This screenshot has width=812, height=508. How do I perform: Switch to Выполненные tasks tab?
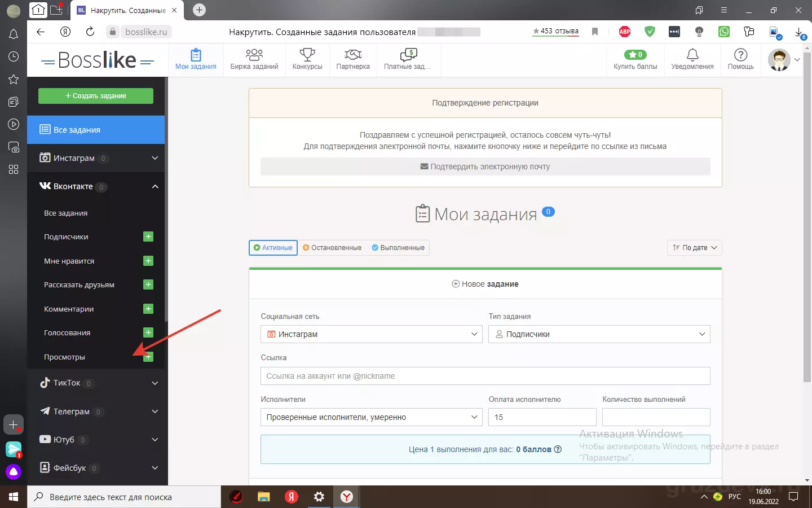[x=398, y=248]
